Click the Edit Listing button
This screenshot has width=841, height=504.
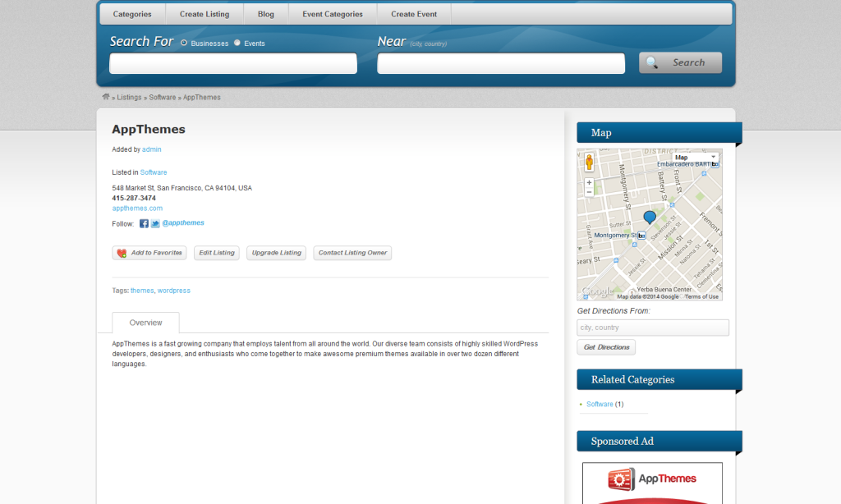point(217,253)
